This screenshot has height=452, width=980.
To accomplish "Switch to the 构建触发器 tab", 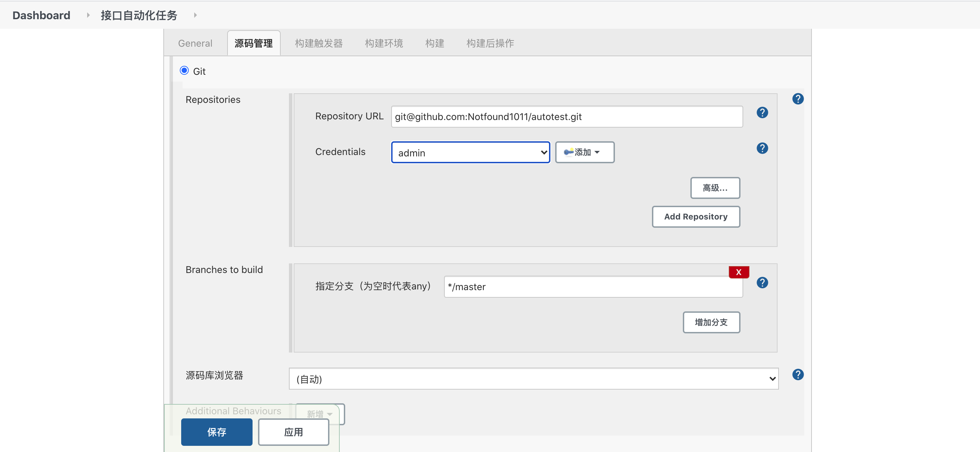I will 319,43.
